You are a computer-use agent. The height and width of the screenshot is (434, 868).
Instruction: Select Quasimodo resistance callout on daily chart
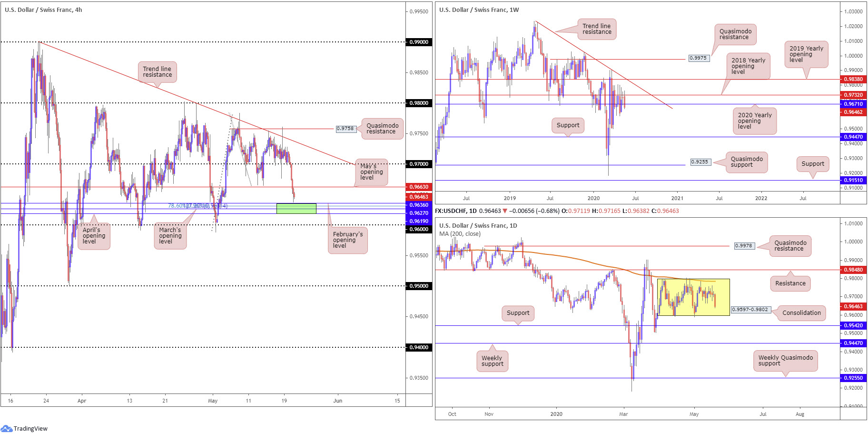[790, 246]
